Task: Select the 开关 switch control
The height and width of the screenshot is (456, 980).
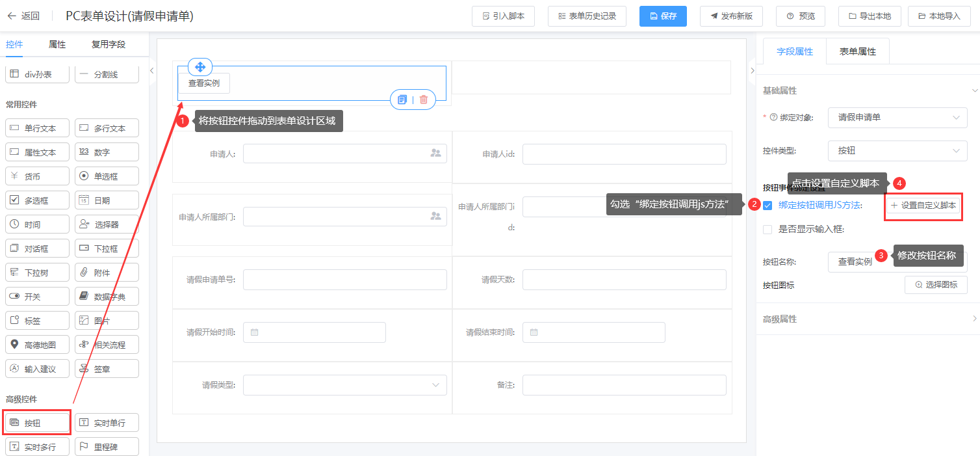Action: click(38, 297)
